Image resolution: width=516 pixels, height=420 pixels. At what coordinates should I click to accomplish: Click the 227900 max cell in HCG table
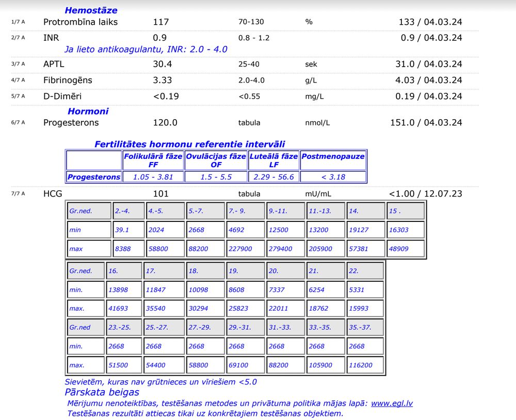tap(245, 249)
